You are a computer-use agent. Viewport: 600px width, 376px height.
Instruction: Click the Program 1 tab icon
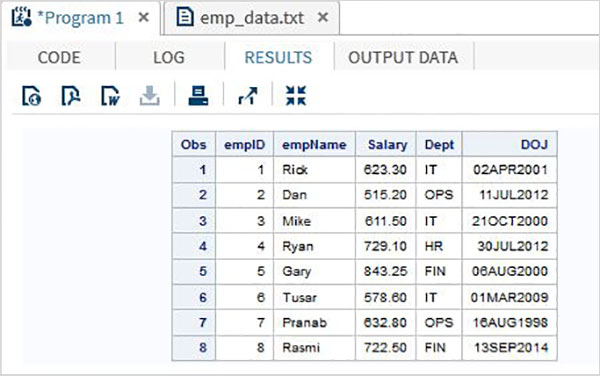(21, 17)
